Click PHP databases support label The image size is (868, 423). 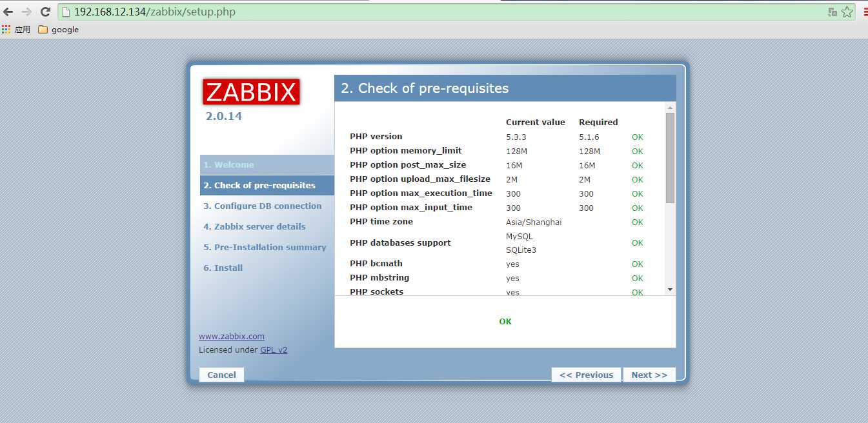[400, 243]
